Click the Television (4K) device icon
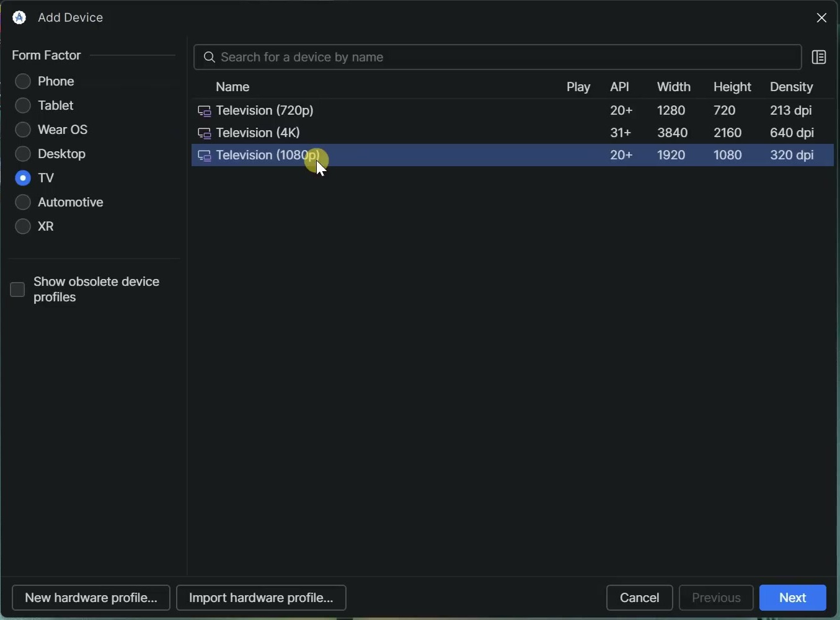The width and height of the screenshot is (840, 620). pos(205,135)
